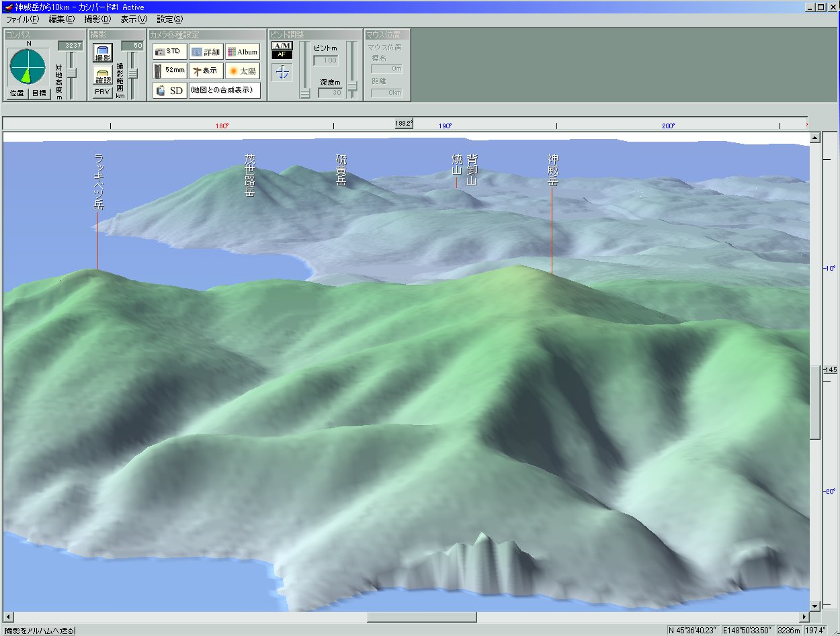The width and height of the screenshot is (840, 636).
Task: Click the 撮影 capture icon button
Action: 102,54
